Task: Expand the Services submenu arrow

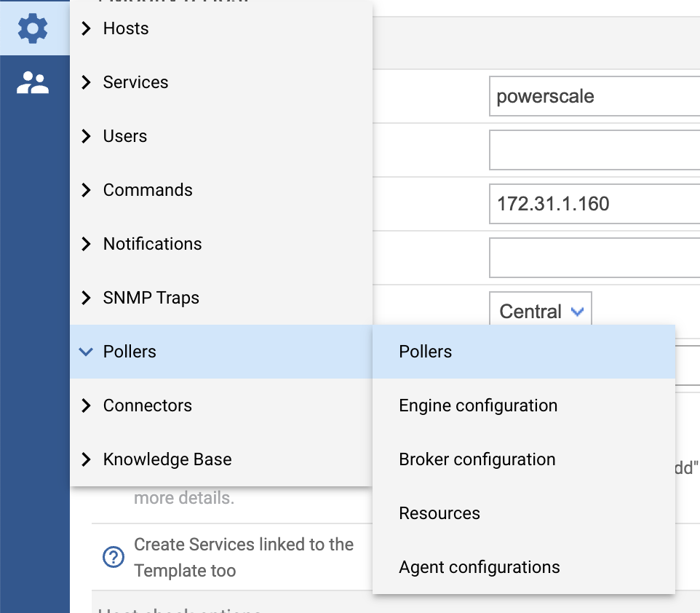Action: (87, 82)
